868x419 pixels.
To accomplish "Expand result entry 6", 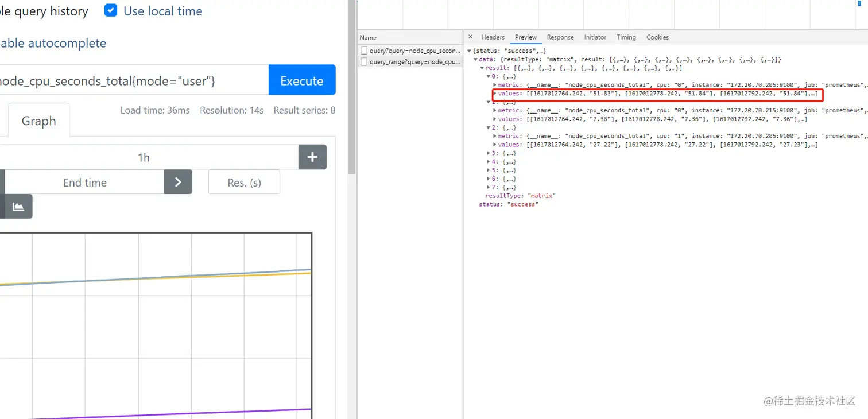I will 489,179.
